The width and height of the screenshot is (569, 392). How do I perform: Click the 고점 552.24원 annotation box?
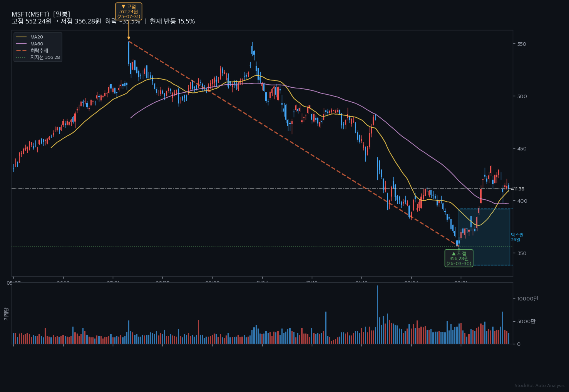[129, 12]
